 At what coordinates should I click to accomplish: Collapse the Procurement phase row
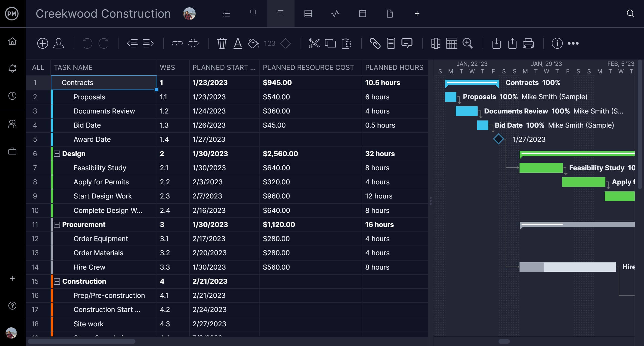[x=57, y=224]
